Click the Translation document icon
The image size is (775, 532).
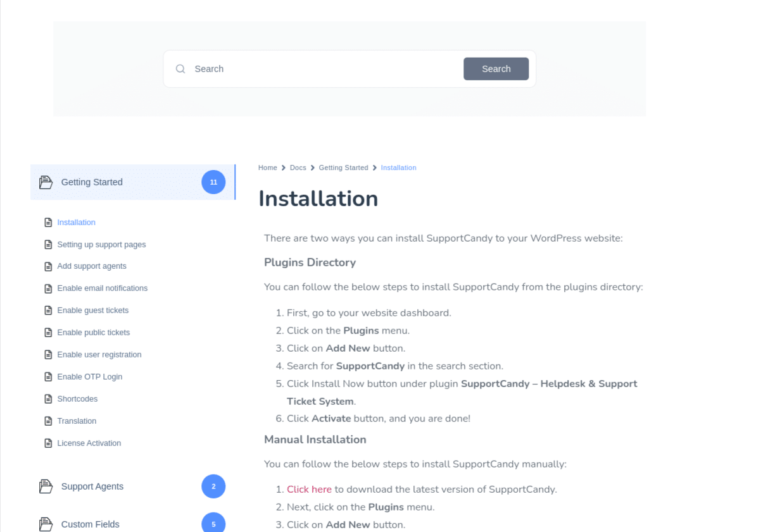pyautogui.click(x=48, y=421)
